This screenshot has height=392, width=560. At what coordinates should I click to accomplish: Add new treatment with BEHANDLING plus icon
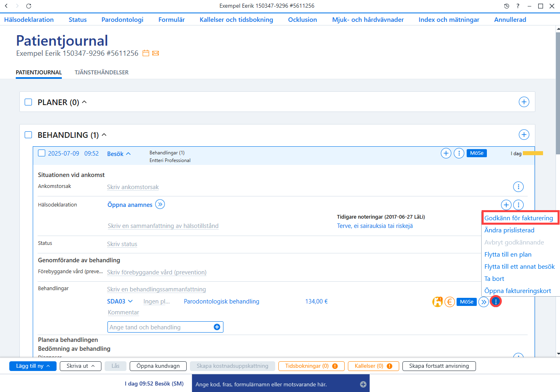524,135
